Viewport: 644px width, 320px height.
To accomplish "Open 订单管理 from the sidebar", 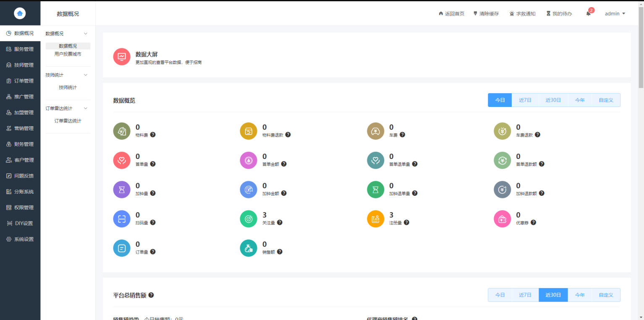I will (20, 81).
